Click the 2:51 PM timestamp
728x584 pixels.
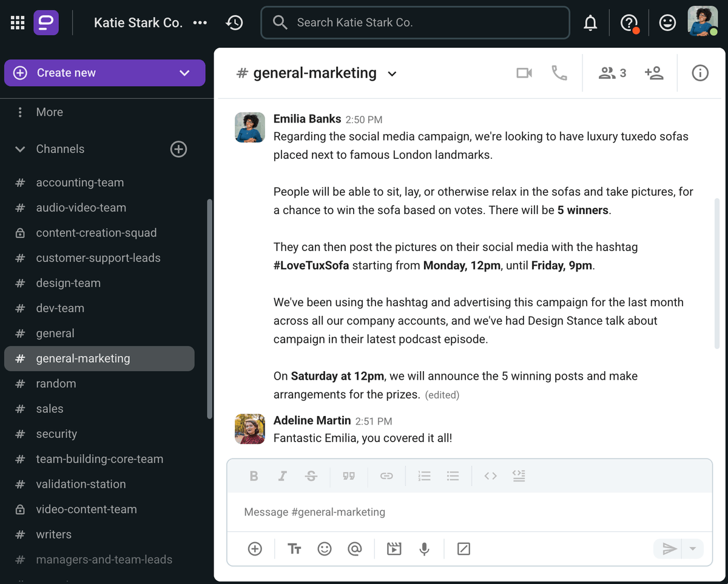coord(374,421)
